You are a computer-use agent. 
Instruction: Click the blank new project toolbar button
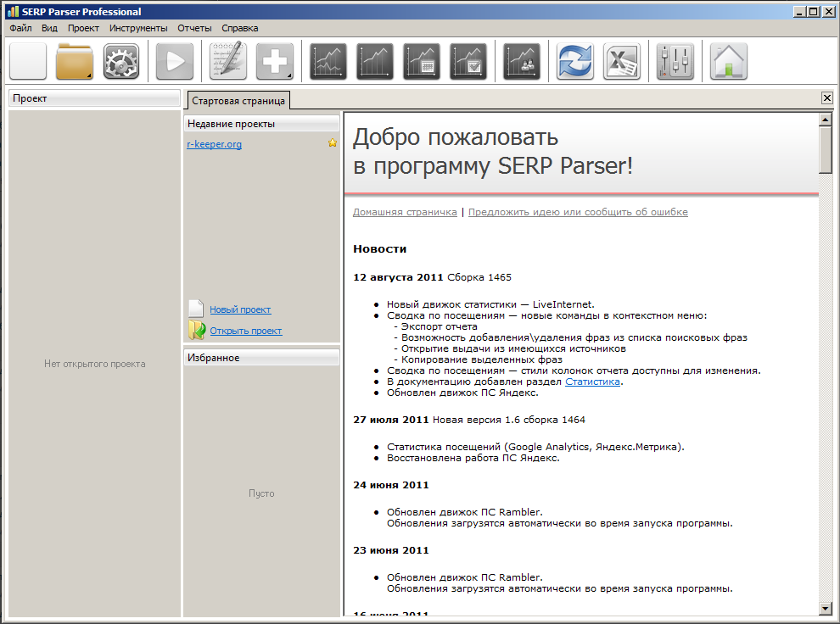[x=28, y=62]
